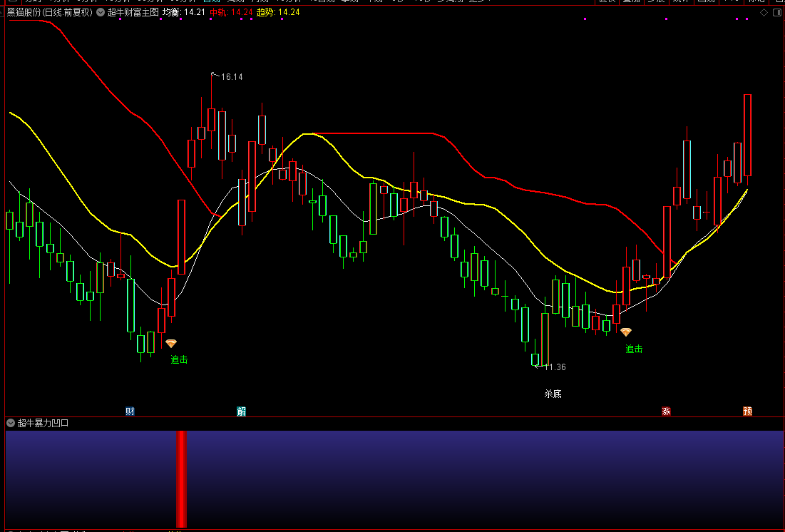Click the red signal bar in 超牛暴力凹口 panel
The image size is (785, 532).
pyautogui.click(x=181, y=479)
